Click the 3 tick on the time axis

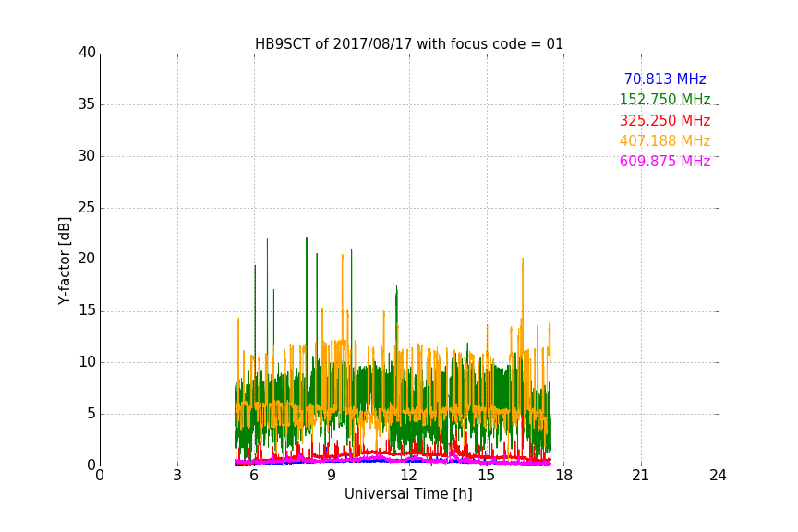pyautogui.click(x=177, y=476)
